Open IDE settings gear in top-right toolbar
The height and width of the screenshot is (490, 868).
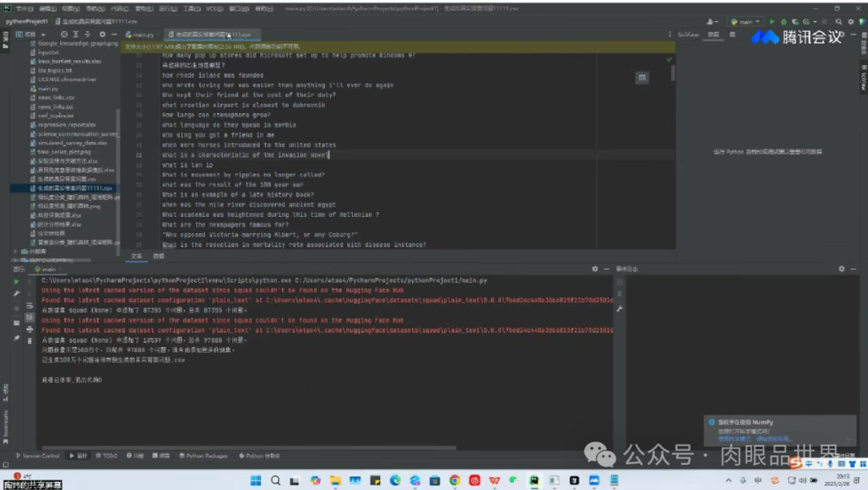(851, 22)
